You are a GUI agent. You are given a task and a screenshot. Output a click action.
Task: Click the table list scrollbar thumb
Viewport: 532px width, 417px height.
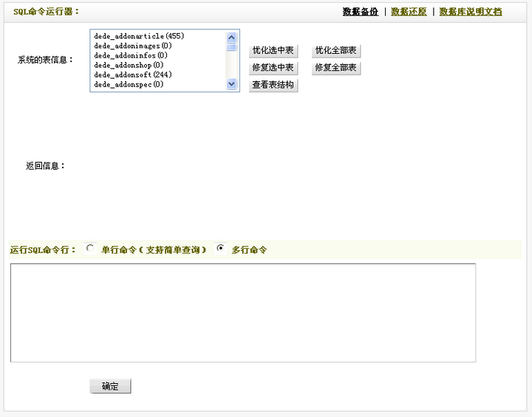[232, 48]
